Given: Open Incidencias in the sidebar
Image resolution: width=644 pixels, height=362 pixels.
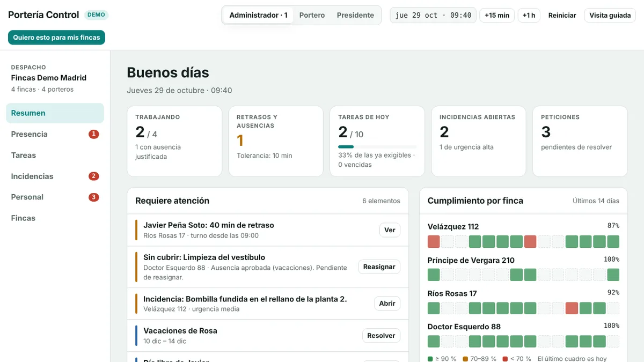Looking at the screenshot, I should pyautogui.click(x=55, y=176).
